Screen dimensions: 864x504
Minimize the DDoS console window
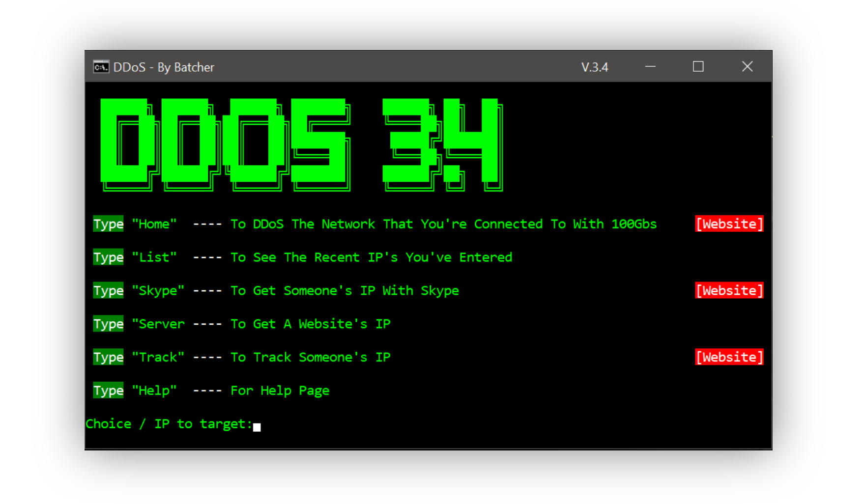coord(650,67)
